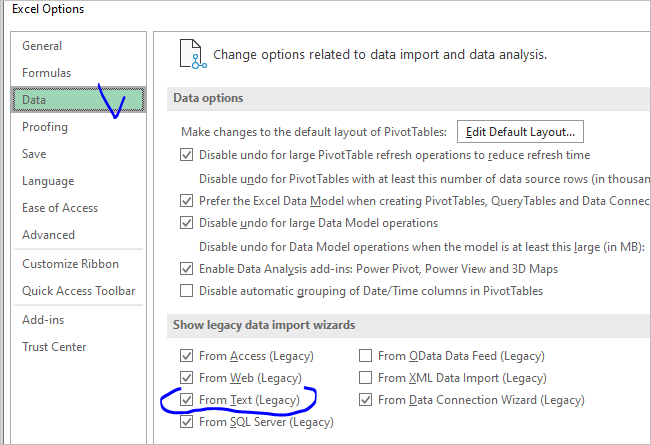The image size is (651, 445).
Task: Select Ease of Access category
Action: pos(60,208)
